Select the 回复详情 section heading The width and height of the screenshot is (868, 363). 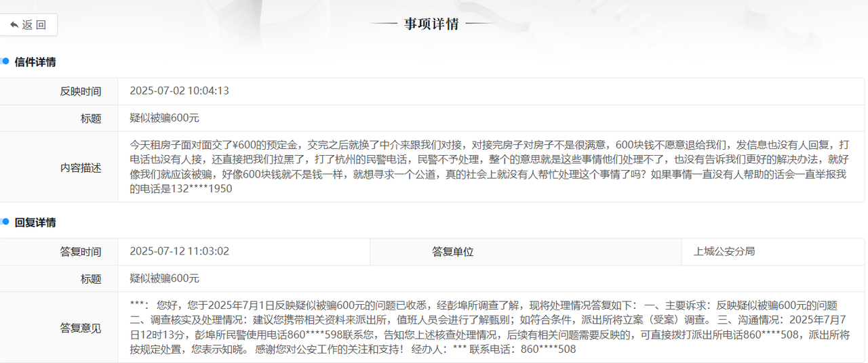coord(35,223)
